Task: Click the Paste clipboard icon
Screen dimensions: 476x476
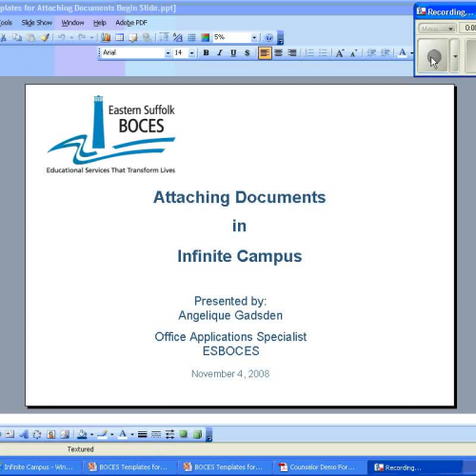Action: (30, 38)
